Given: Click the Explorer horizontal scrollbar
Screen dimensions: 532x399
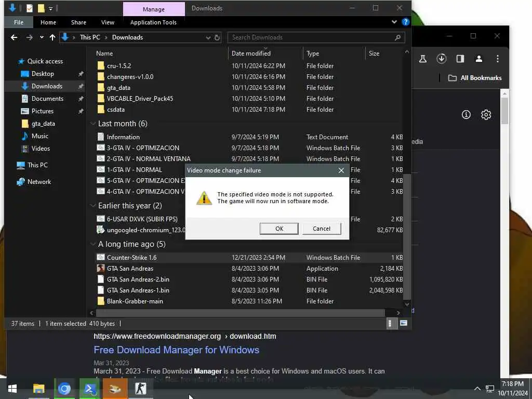Looking at the screenshot, I should click(x=240, y=312).
